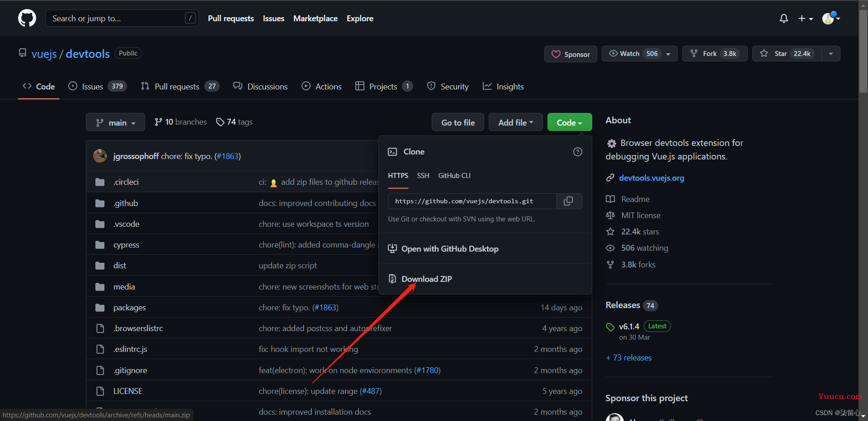Click the packages folder icon
Image resolution: width=868 pixels, height=421 pixels.
tap(100, 308)
